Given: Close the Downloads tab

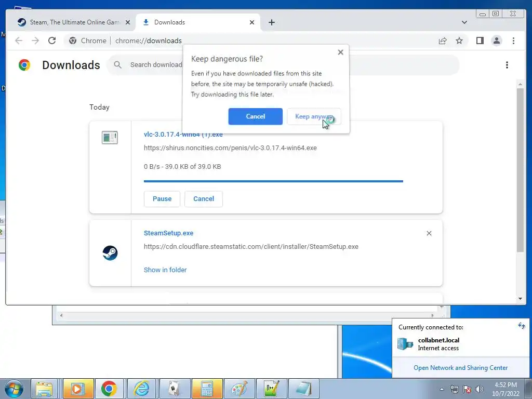Looking at the screenshot, I should click(x=252, y=22).
